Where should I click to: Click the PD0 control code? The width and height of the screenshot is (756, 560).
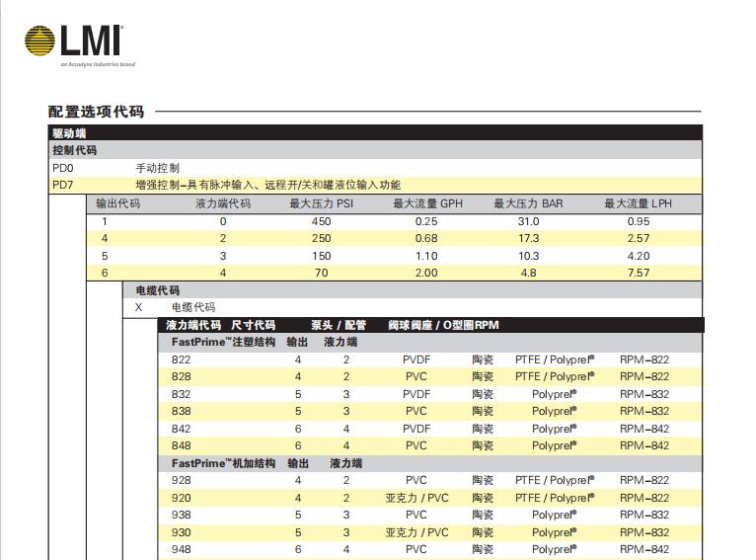(x=63, y=168)
